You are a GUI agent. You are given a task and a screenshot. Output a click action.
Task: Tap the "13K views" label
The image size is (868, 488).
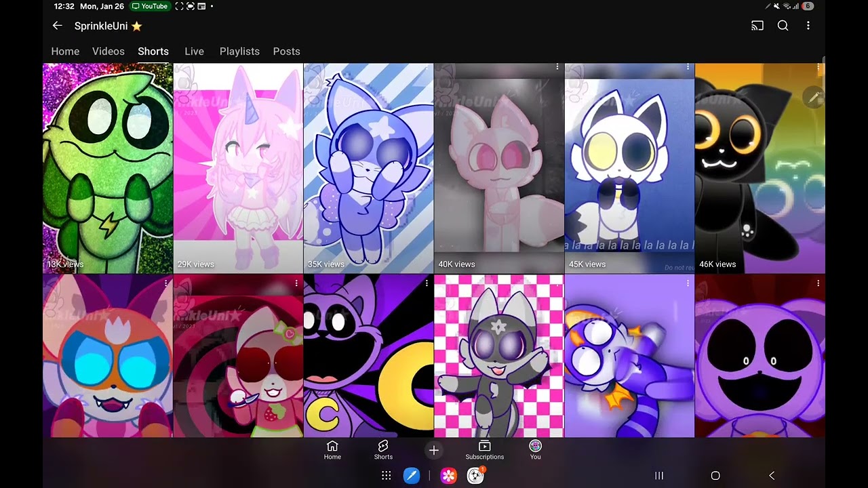click(65, 264)
